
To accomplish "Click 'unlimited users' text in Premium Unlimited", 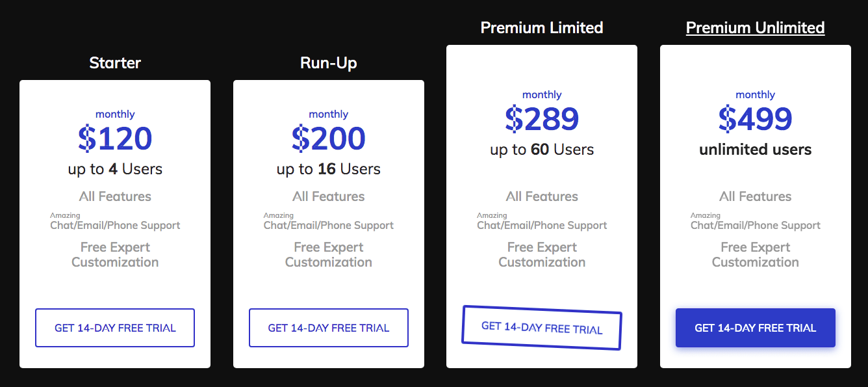I will click(756, 150).
